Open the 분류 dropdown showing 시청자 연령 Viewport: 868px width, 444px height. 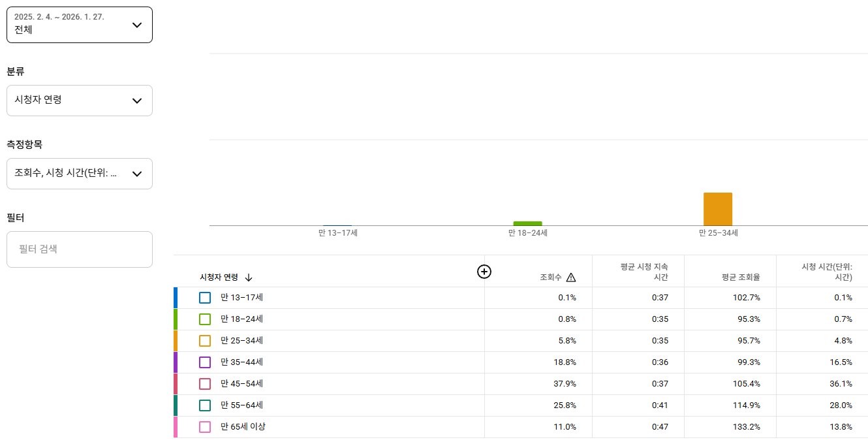[x=80, y=101]
